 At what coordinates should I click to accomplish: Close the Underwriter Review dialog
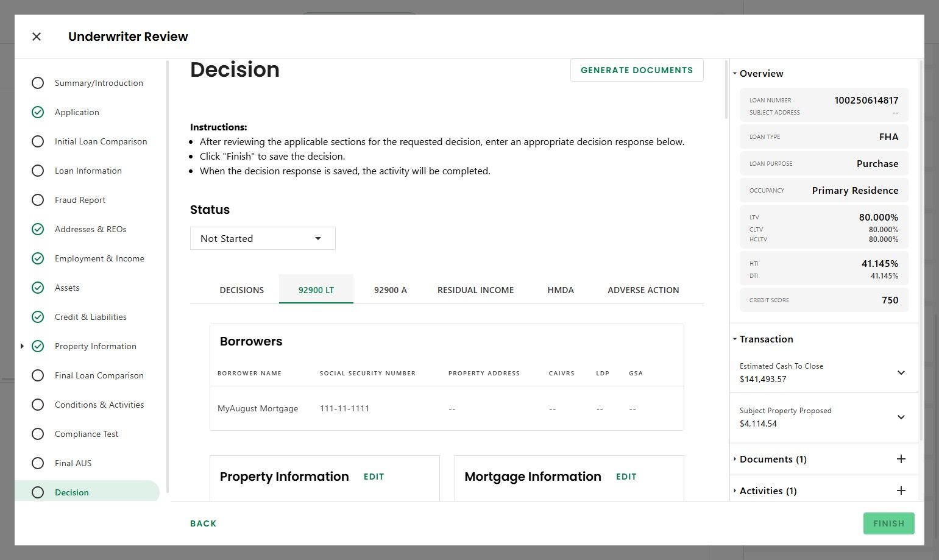click(x=37, y=37)
